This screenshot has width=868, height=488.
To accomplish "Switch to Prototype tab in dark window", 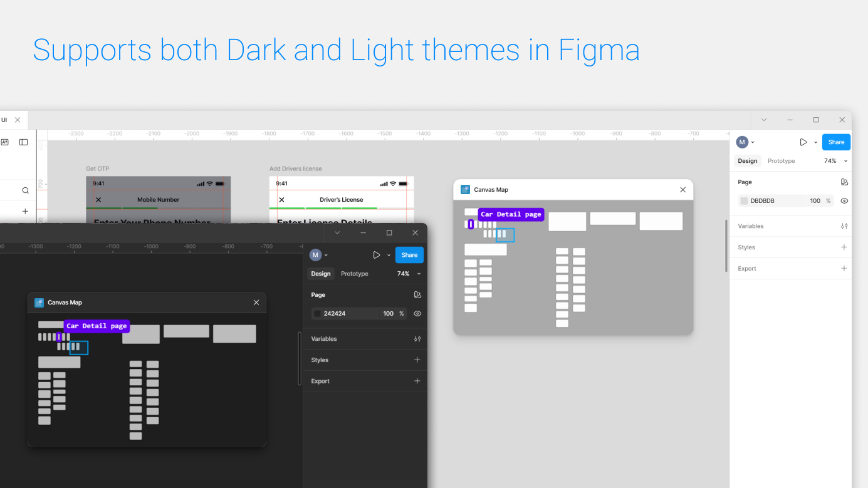I will pos(355,274).
